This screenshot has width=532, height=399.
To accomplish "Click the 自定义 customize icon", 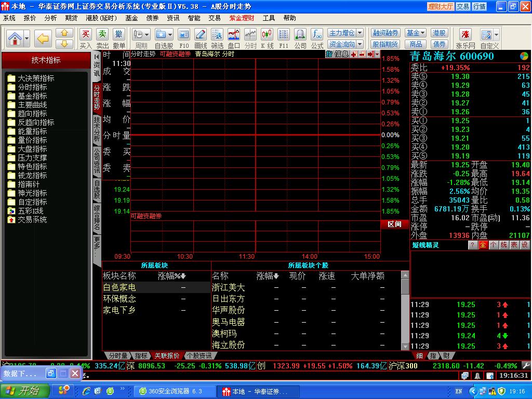I will 486,34.
